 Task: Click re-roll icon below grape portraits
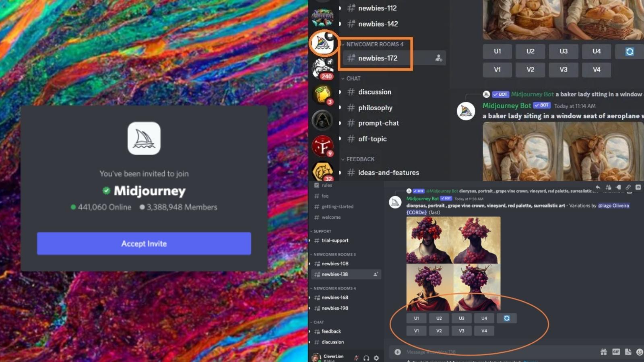click(506, 318)
